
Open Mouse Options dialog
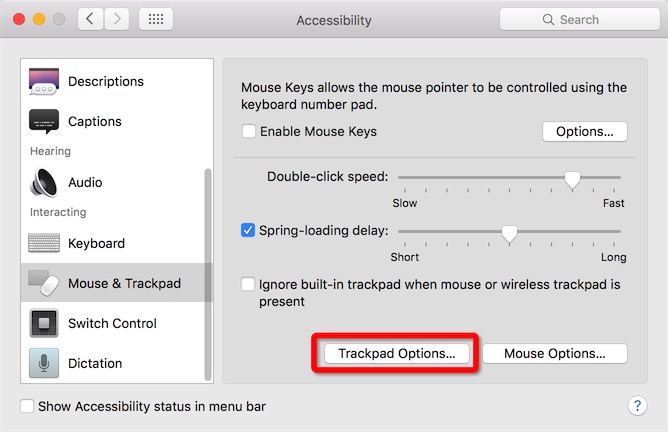click(x=555, y=354)
